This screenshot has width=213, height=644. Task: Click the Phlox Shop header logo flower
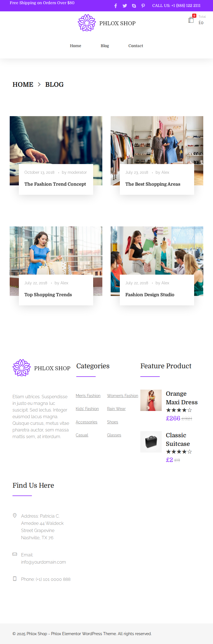point(87,23)
